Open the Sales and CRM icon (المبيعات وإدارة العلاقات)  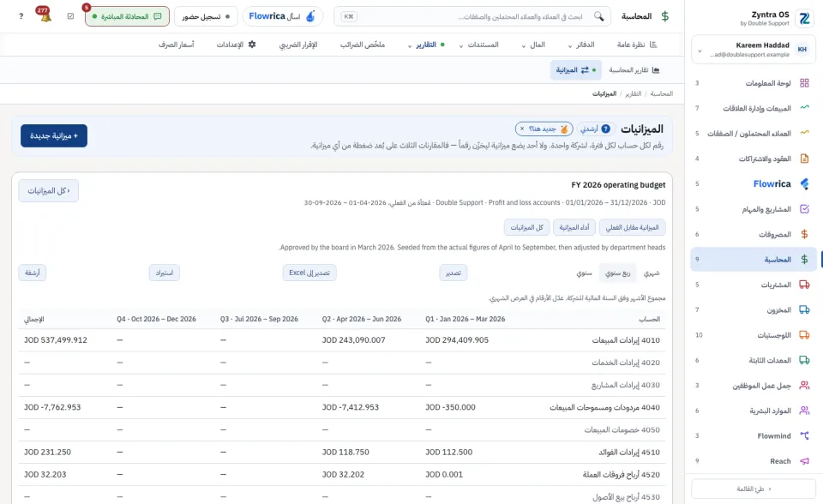click(804, 108)
